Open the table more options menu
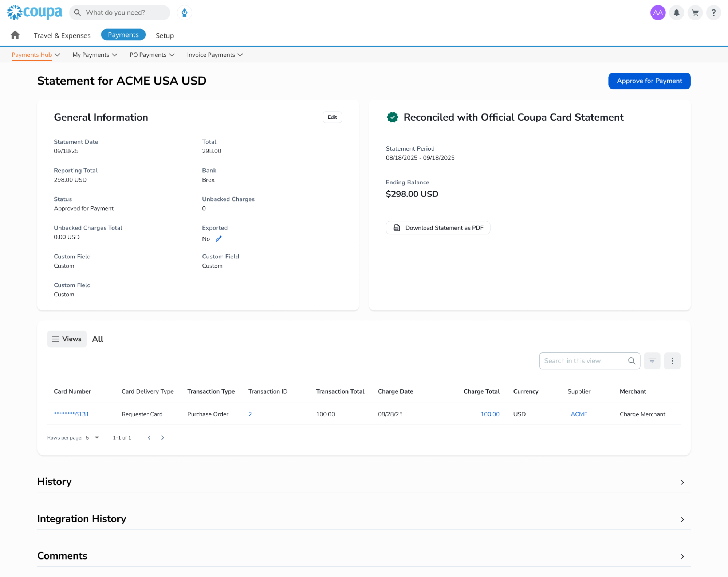This screenshot has width=728, height=577. click(672, 361)
